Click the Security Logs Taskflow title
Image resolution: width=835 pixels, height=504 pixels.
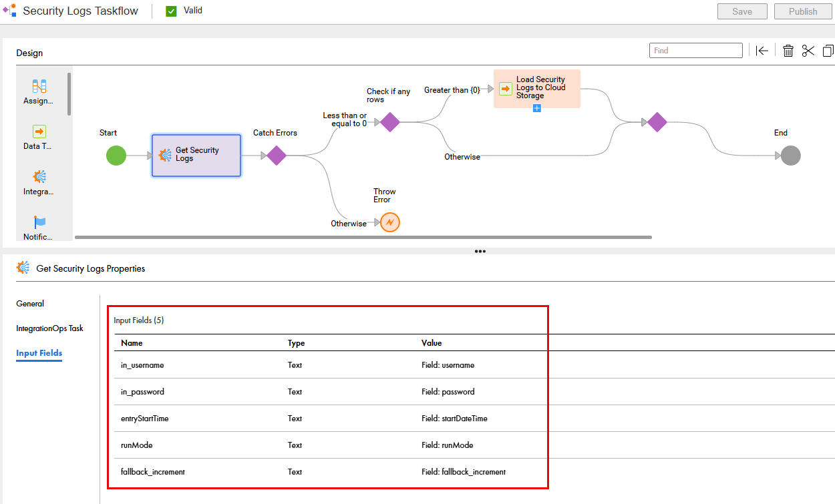click(81, 11)
